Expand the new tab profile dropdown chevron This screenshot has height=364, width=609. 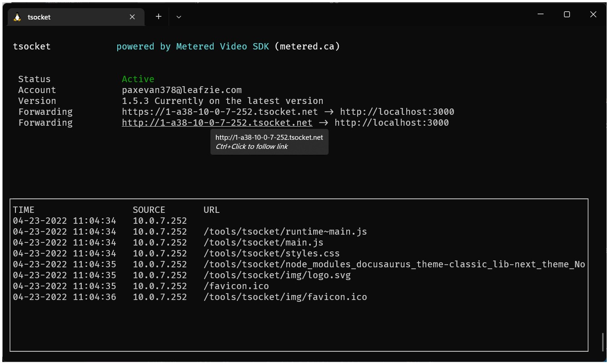click(x=179, y=17)
